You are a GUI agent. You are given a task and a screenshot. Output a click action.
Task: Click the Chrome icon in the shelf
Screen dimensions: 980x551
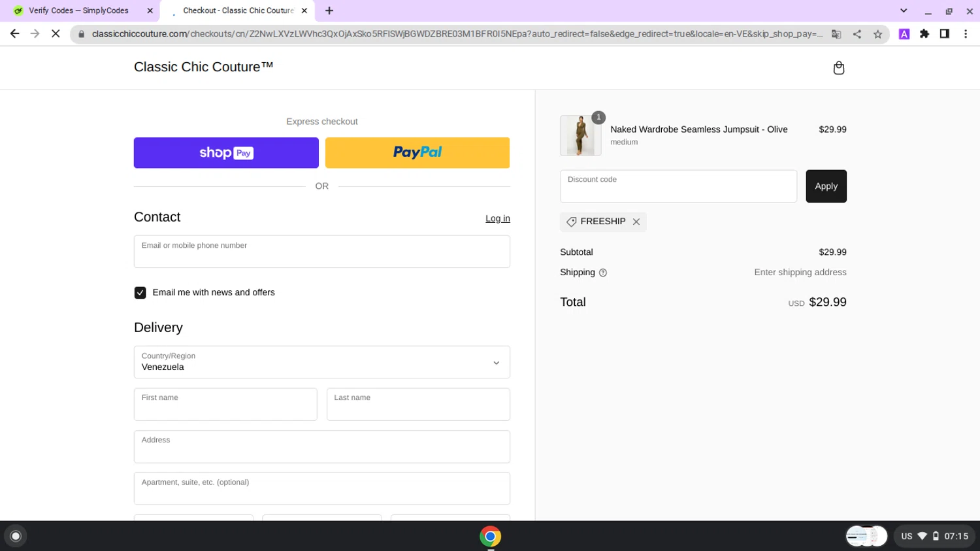coord(491,537)
